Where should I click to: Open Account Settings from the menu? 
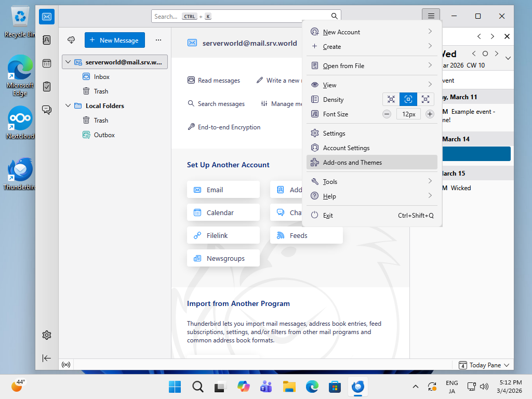click(x=372, y=148)
